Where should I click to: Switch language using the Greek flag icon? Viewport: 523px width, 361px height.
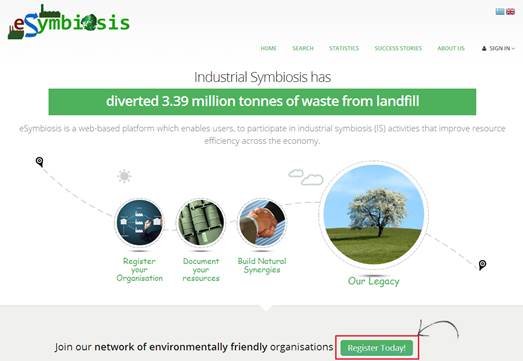[x=500, y=12]
